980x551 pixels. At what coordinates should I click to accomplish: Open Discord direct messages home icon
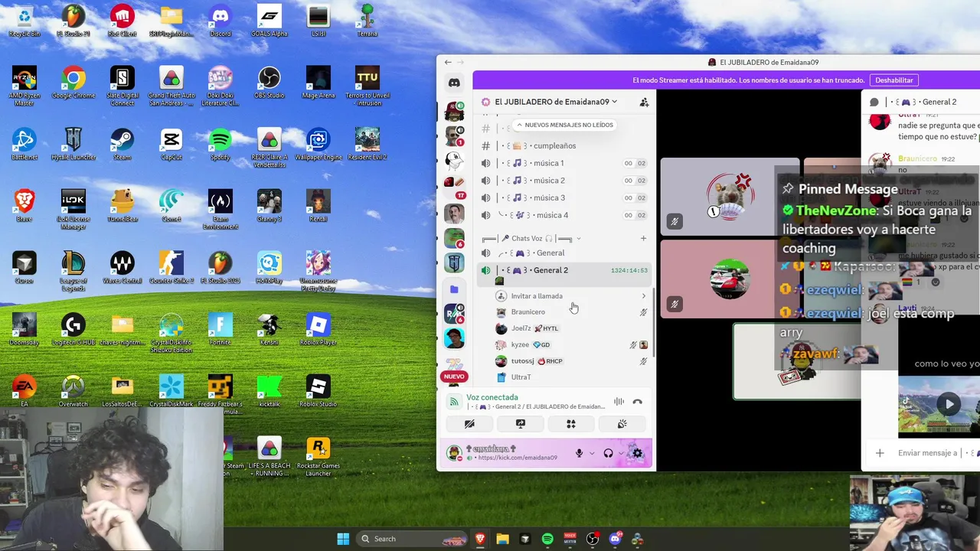454,83
